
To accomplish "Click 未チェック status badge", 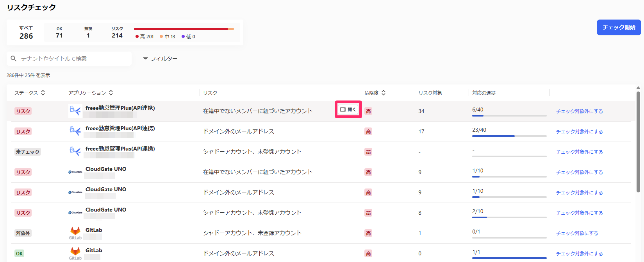I will [28, 152].
